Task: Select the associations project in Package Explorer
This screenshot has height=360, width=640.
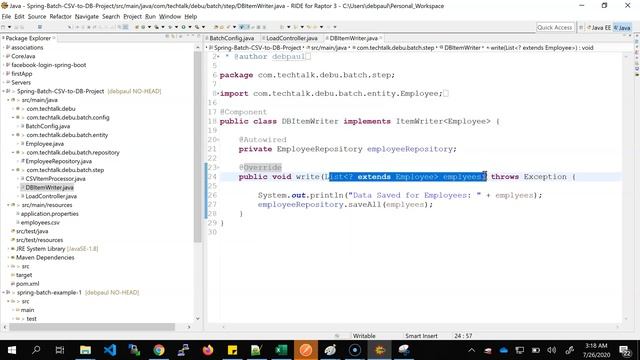Action: (27, 47)
